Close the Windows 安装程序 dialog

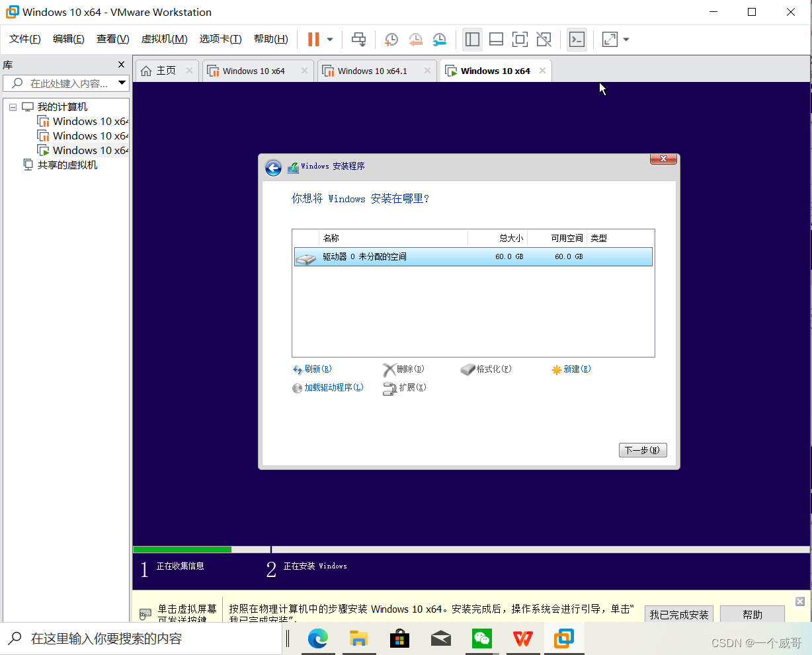pos(663,159)
